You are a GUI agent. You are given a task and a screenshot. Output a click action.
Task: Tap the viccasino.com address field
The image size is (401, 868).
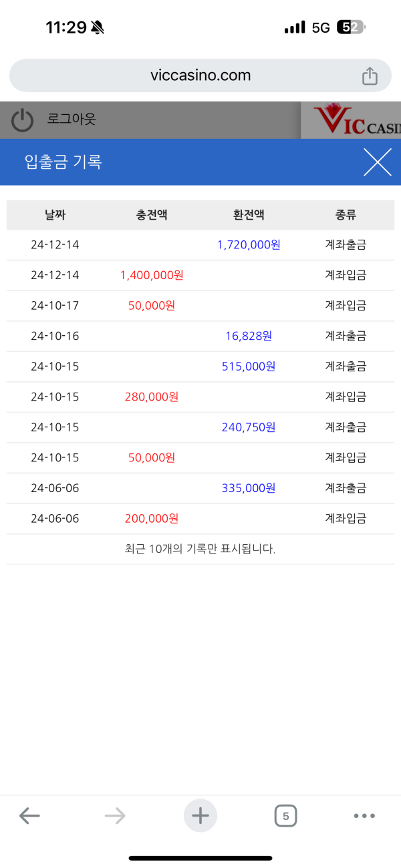[x=200, y=75]
